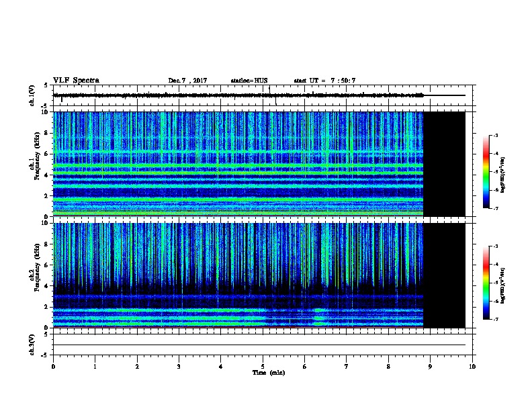This screenshot has height=411, width=532.
Task: Click the log(PSD) label beside ch.1 colorbar
Action: click(503, 175)
